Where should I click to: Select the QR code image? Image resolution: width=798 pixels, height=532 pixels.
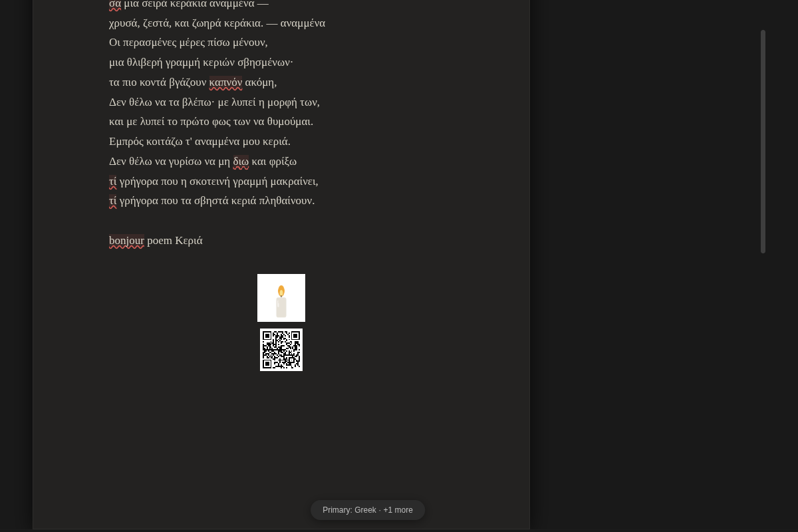click(x=281, y=350)
